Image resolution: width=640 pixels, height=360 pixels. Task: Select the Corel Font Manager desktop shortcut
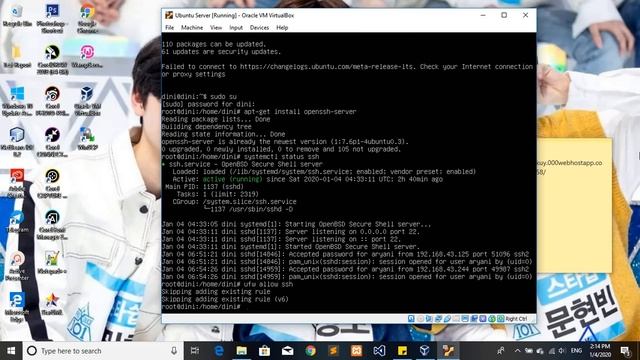point(52,225)
